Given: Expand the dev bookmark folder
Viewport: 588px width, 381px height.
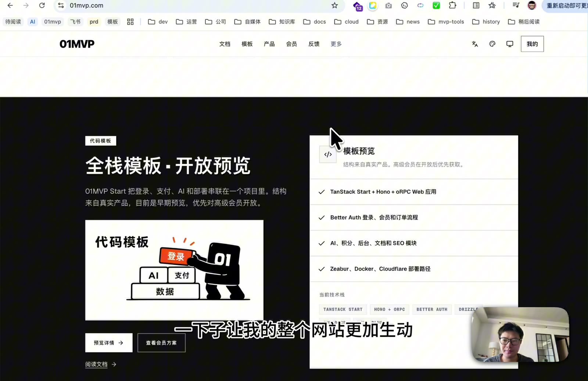Looking at the screenshot, I should [x=158, y=22].
